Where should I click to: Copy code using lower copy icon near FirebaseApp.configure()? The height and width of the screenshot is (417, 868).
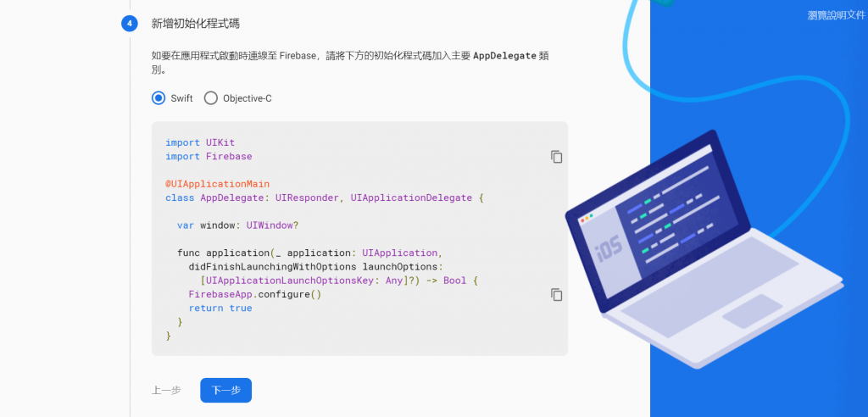(x=556, y=294)
